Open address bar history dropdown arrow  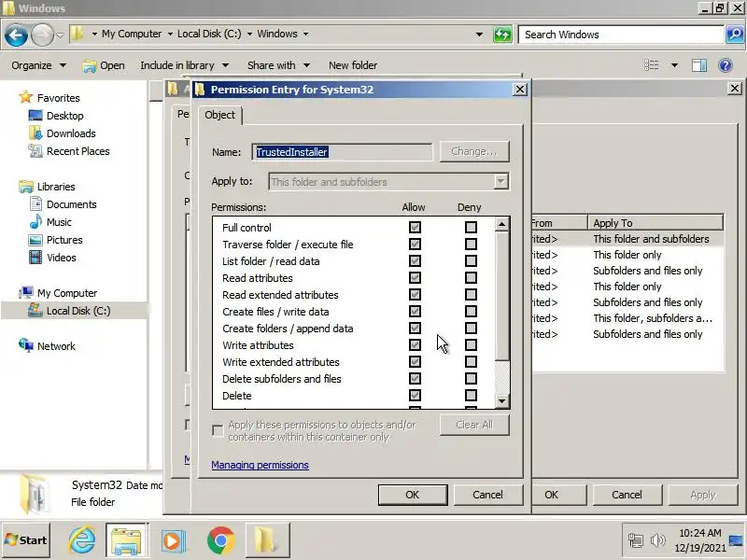tap(479, 35)
